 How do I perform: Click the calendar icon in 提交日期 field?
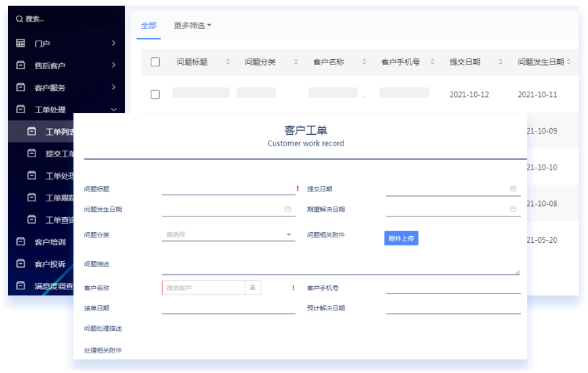[513, 189]
